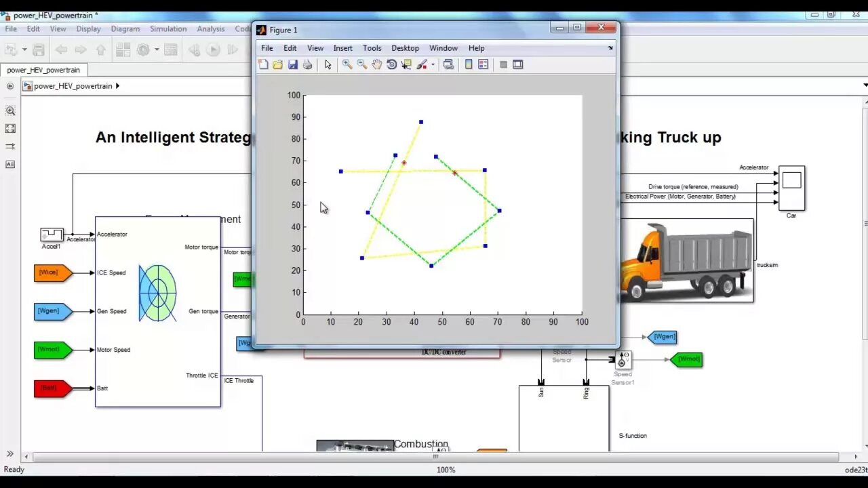Open Simulink Library Browser icon
Image resolution: width=868 pixels, height=488 pixels.
(x=123, y=49)
